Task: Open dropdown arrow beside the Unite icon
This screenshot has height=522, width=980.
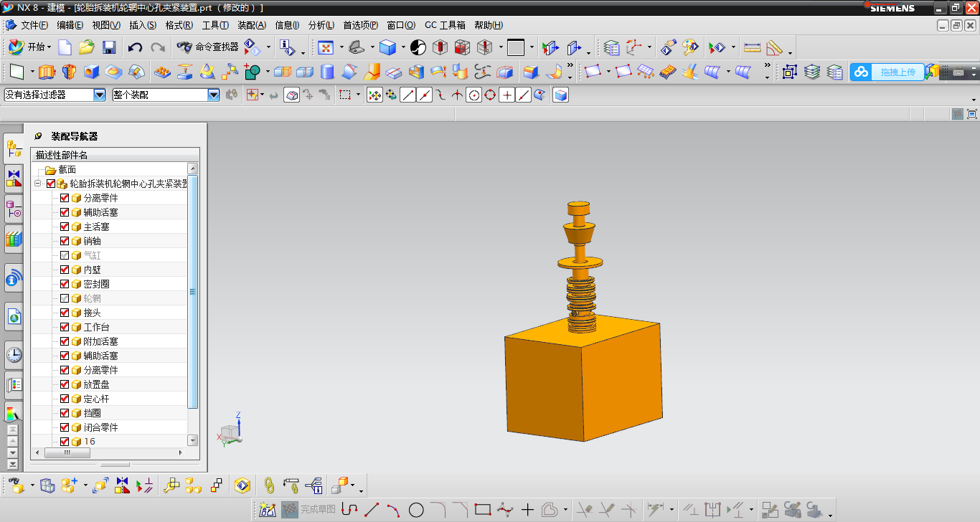Action: [x=268, y=72]
